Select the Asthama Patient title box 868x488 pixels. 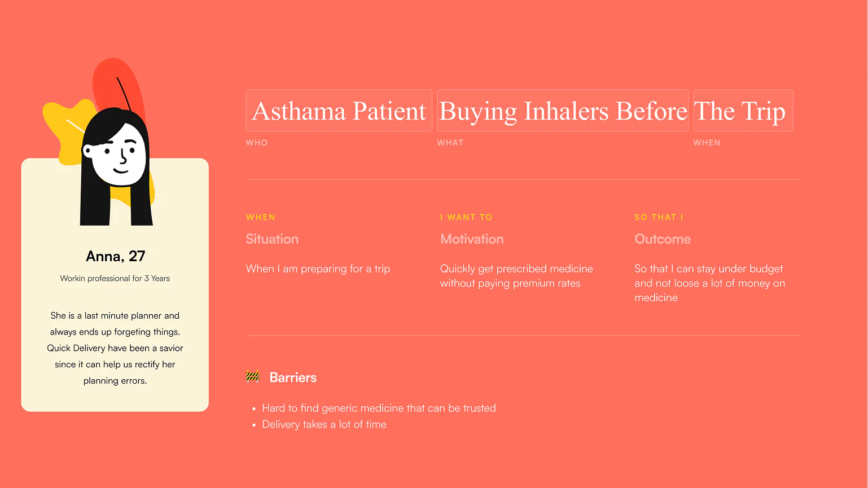coord(339,111)
